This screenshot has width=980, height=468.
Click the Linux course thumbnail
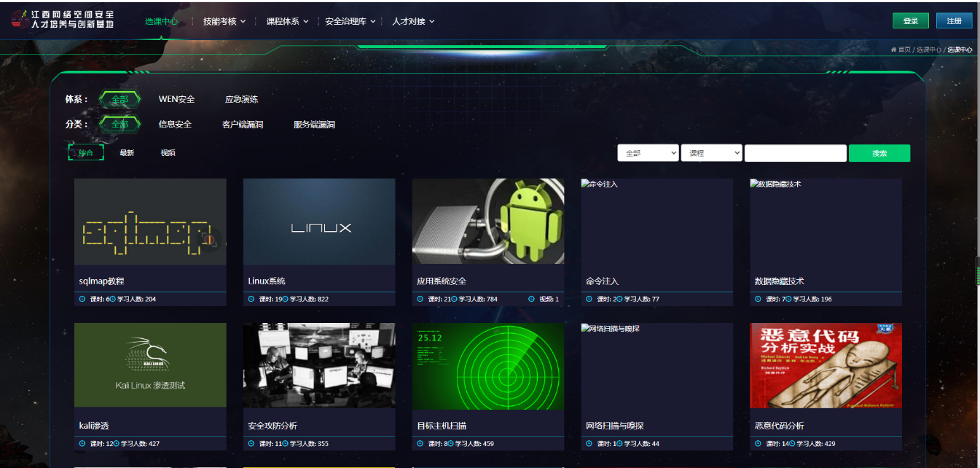(319, 222)
